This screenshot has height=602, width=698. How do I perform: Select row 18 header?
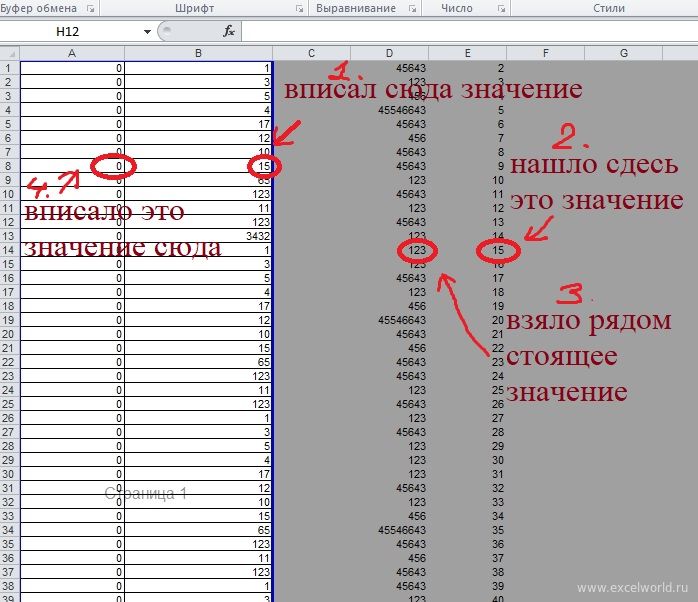10,306
